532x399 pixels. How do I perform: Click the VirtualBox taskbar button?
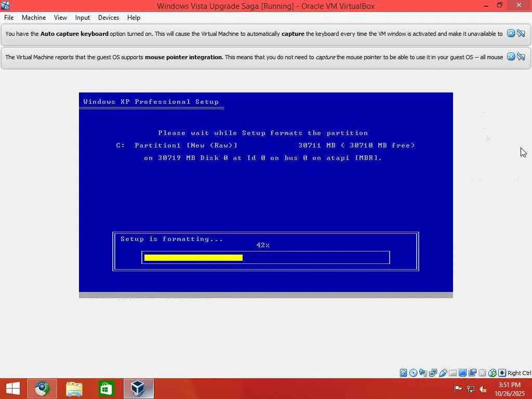(x=138, y=389)
